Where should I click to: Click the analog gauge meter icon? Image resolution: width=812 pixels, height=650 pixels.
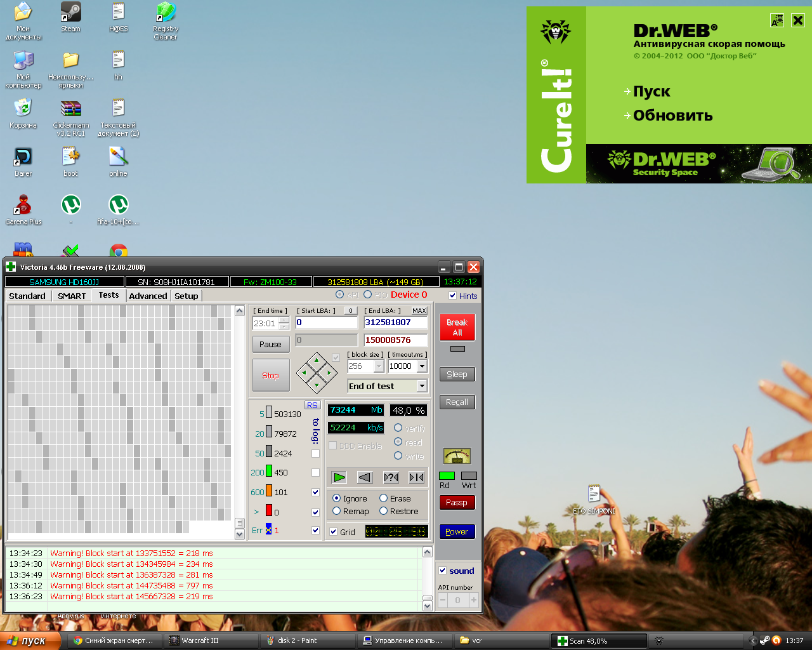click(x=457, y=456)
